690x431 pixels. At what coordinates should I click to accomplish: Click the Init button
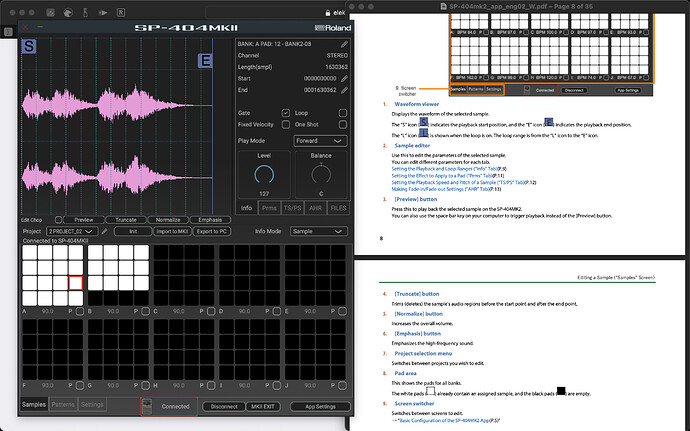click(133, 231)
